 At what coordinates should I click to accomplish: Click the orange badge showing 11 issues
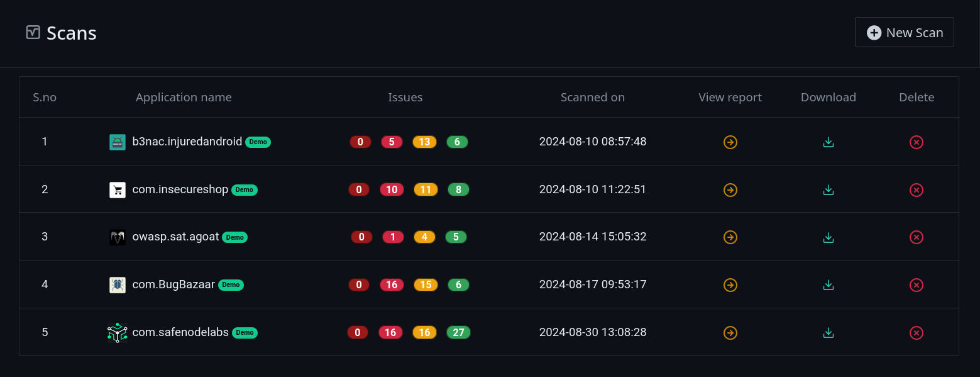click(x=426, y=189)
